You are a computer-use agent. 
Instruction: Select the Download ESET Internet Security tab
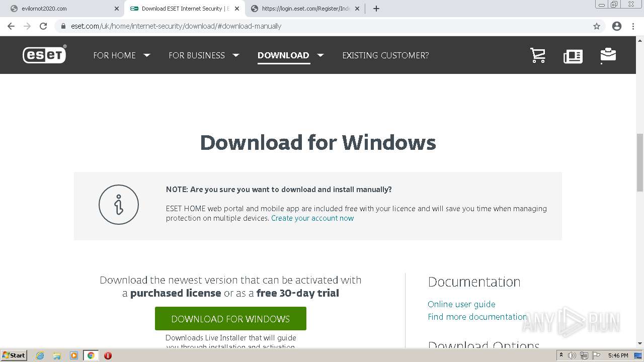click(x=184, y=9)
